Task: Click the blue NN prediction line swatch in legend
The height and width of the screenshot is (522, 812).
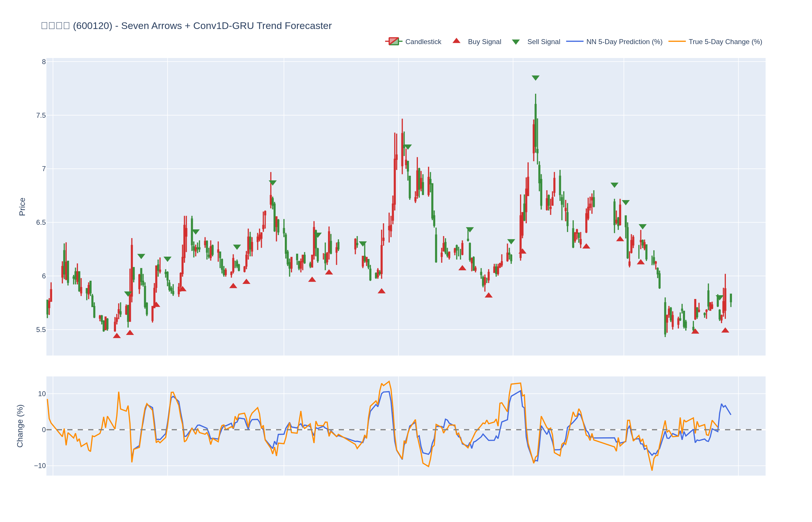Action: point(574,41)
